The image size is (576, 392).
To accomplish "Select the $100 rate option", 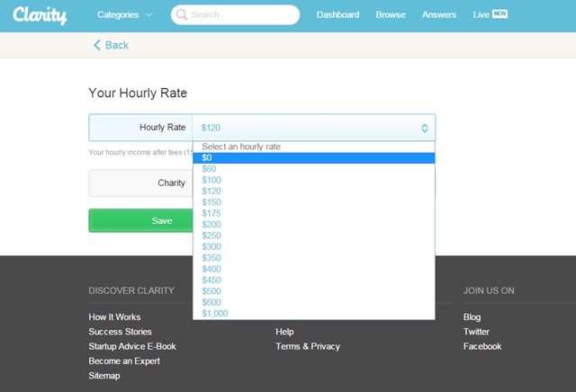I will pyautogui.click(x=314, y=180).
